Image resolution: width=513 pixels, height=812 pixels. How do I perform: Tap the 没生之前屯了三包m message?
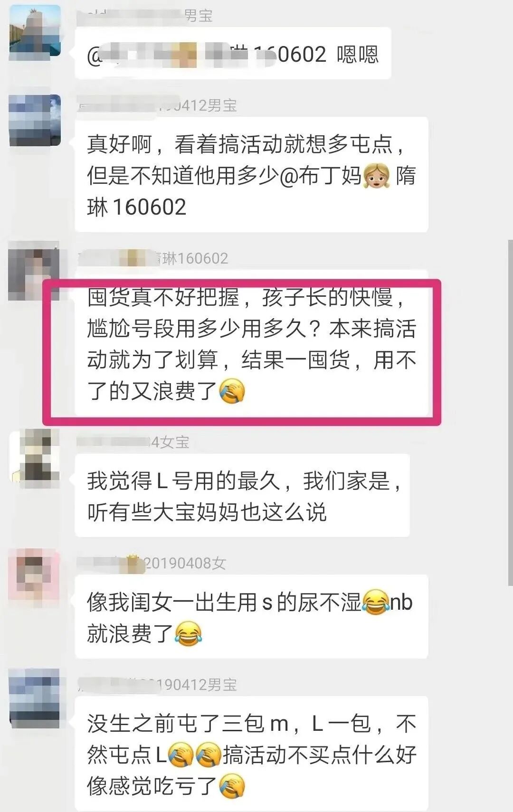tap(251, 754)
